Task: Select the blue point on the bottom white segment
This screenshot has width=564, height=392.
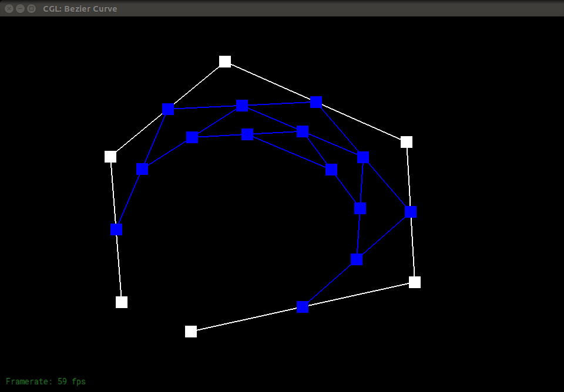Action: tap(303, 307)
